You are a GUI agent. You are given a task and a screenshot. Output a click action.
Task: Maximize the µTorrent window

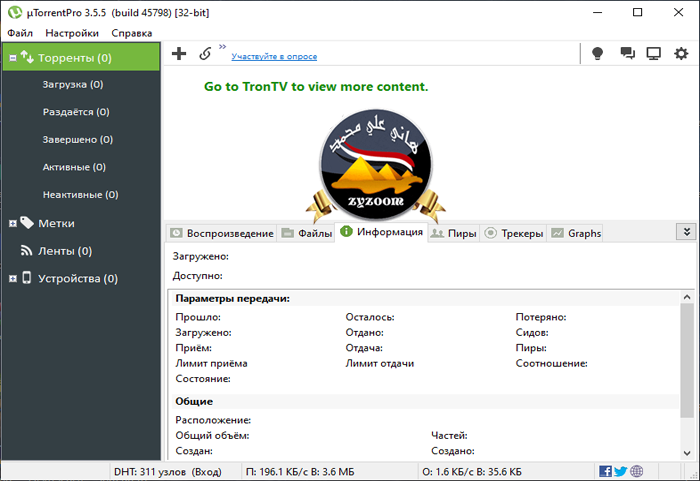coord(638,12)
